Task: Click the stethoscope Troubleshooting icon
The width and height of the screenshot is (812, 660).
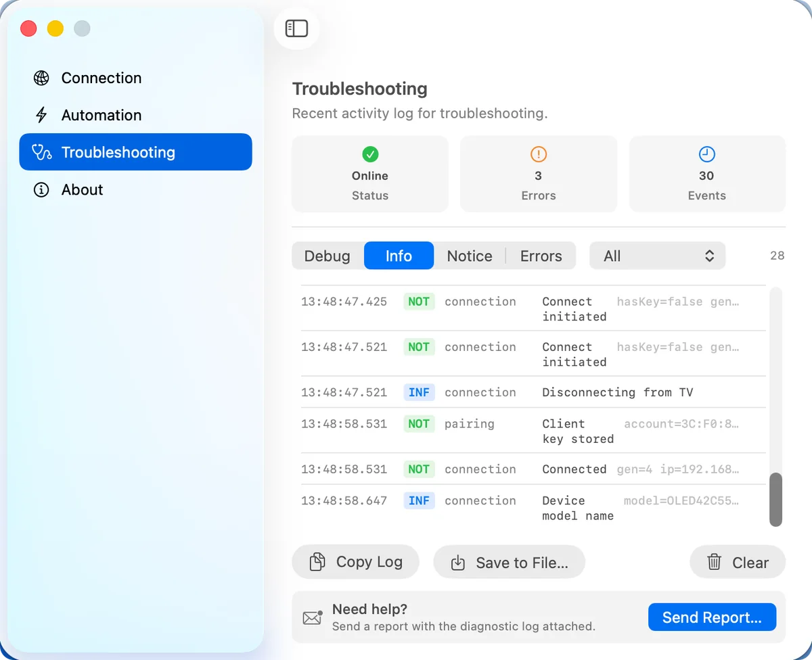Action: point(42,152)
